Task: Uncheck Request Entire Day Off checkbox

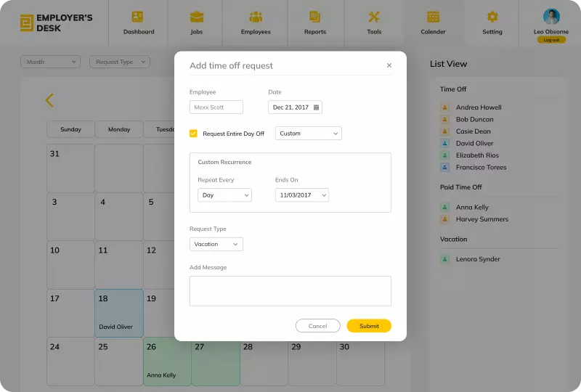Action: click(x=193, y=134)
